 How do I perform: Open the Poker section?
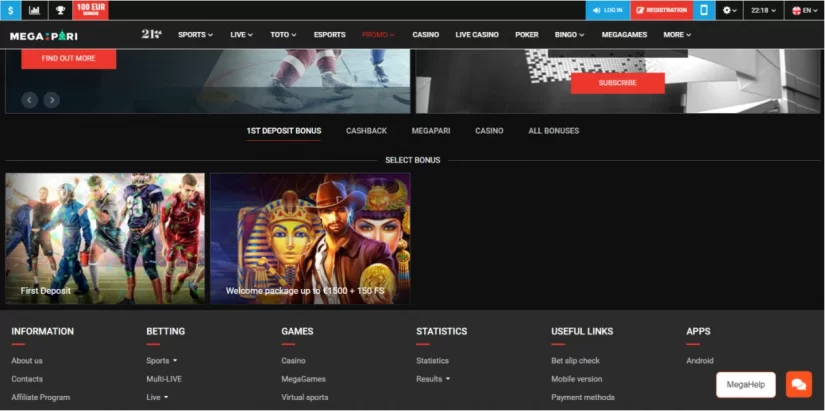tap(527, 35)
